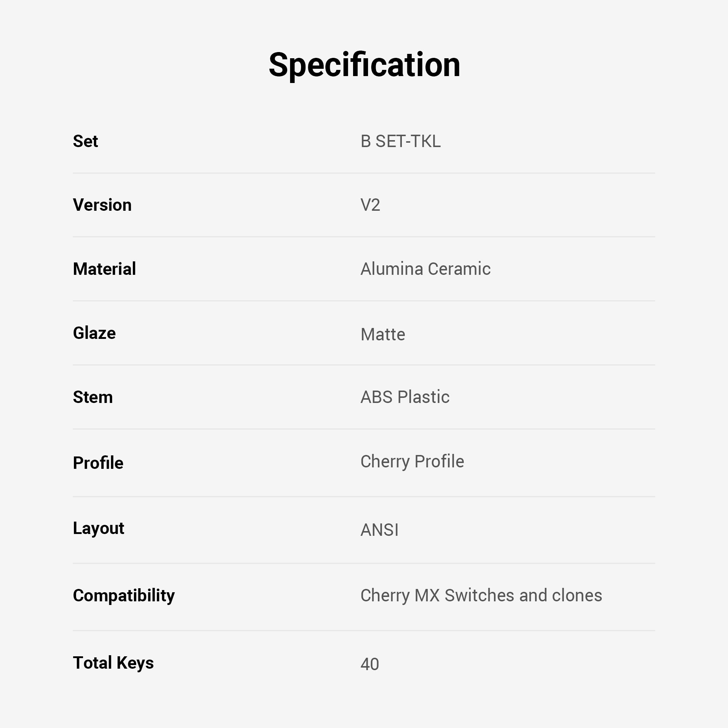Viewport: 728px width, 728px height.
Task: Click the bold Profile row label
Action: pyautogui.click(x=98, y=463)
